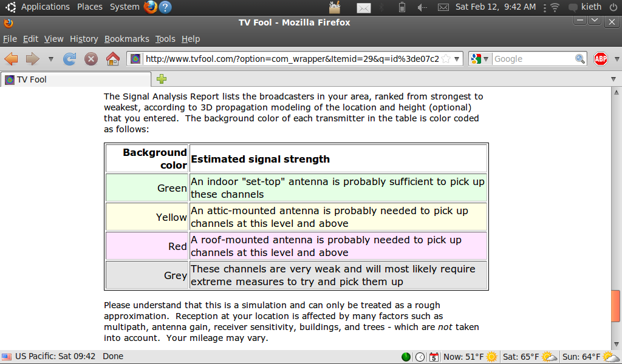Click the orange vertical scrollbar thumb
The width and height of the screenshot is (622, 364).
tap(616, 306)
